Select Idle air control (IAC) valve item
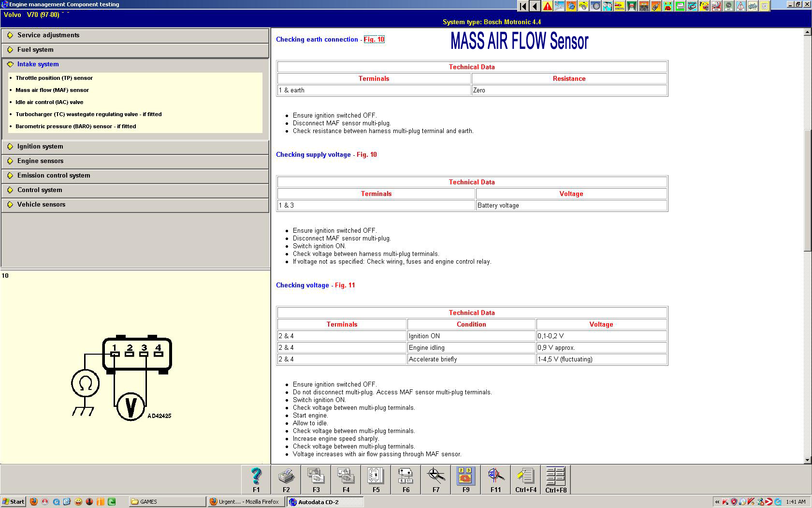This screenshot has width=812, height=508. (49, 102)
